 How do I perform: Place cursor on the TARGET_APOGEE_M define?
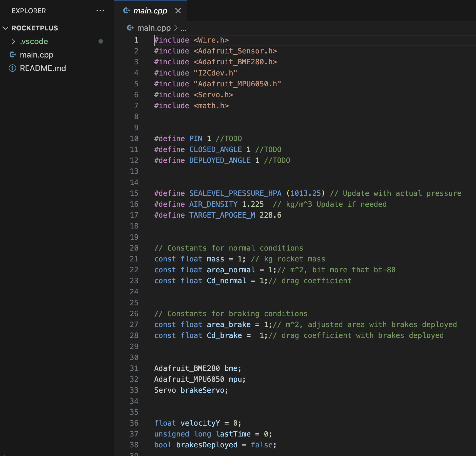tap(222, 215)
